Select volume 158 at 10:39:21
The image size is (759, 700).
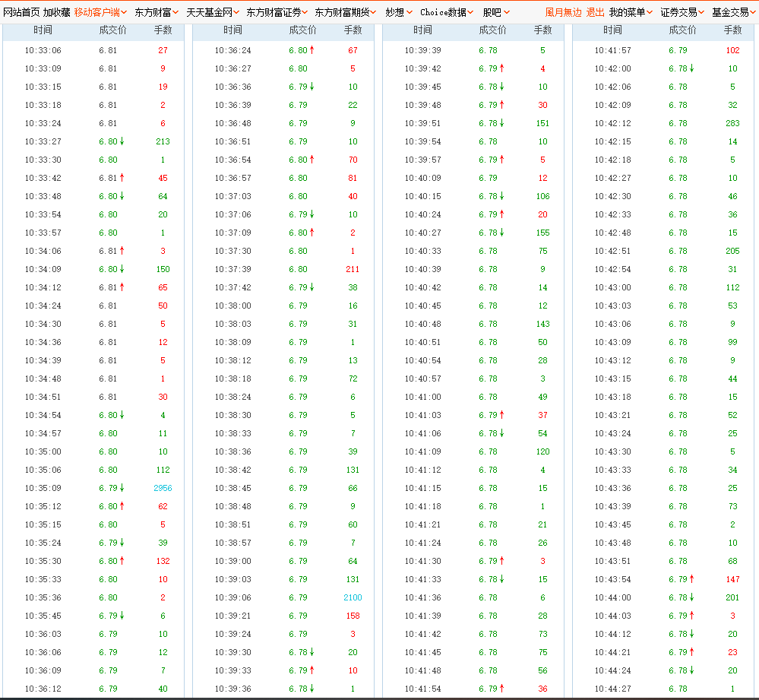(353, 616)
